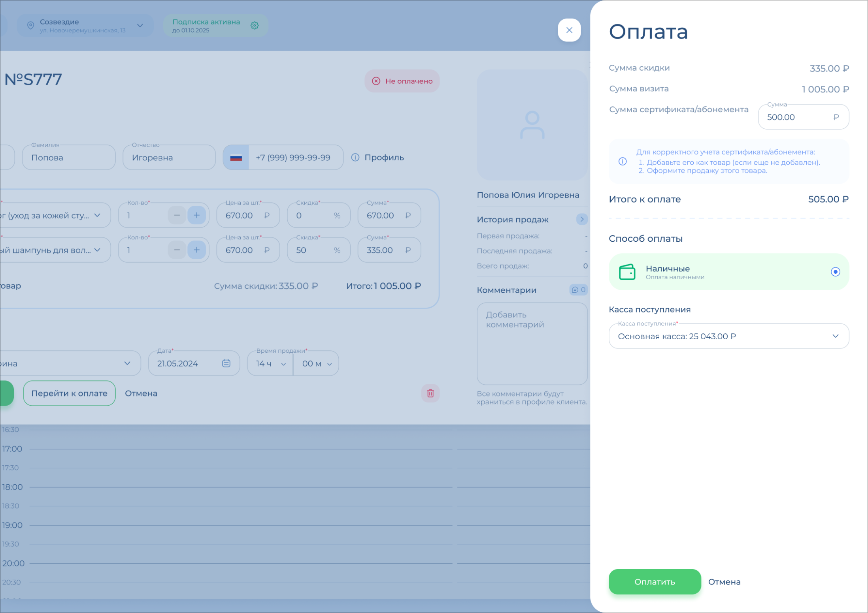The height and width of the screenshot is (613, 868).
Task: Click the comments counter badge icon
Action: tap(578, 290)
